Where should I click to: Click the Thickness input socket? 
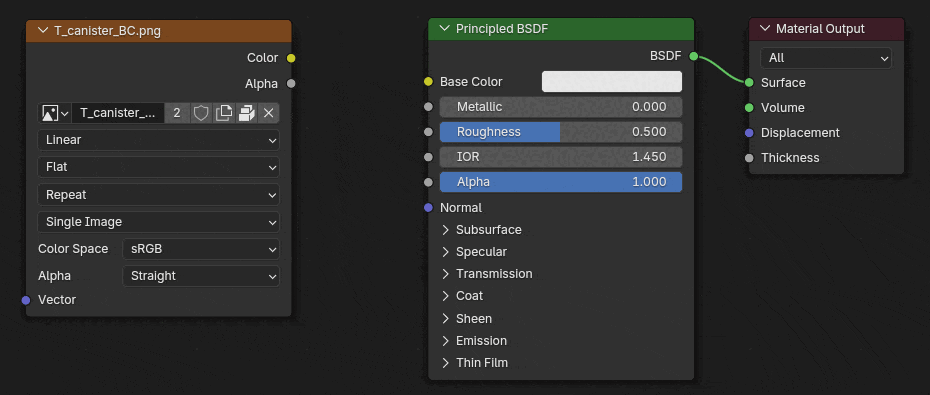pos(750,158)
